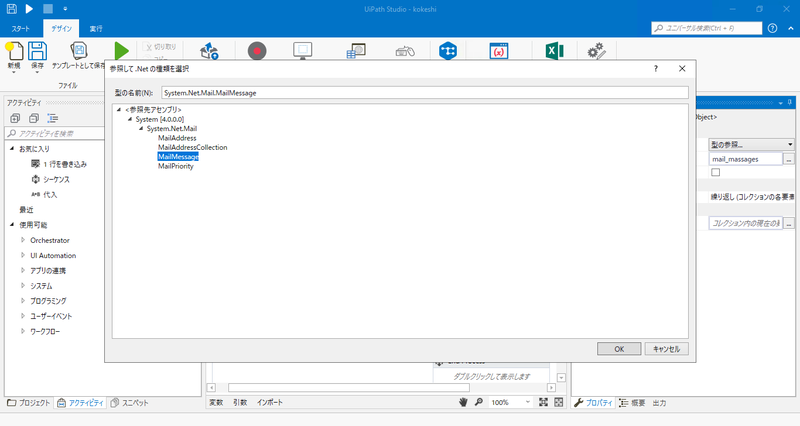Expand the アプリの連携 activities node

[x=23, y=270]
